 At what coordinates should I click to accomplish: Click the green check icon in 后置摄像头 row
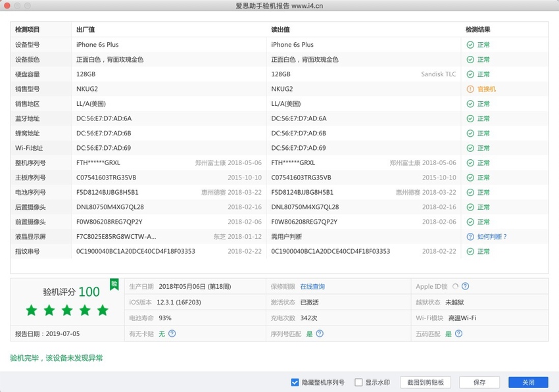pyautogui.click(x=470, y=207)
